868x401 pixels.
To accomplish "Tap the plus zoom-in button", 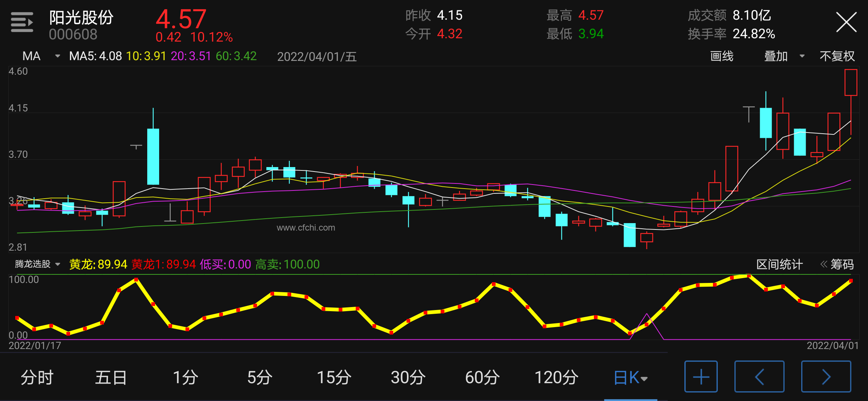I will tap(701, 377).
